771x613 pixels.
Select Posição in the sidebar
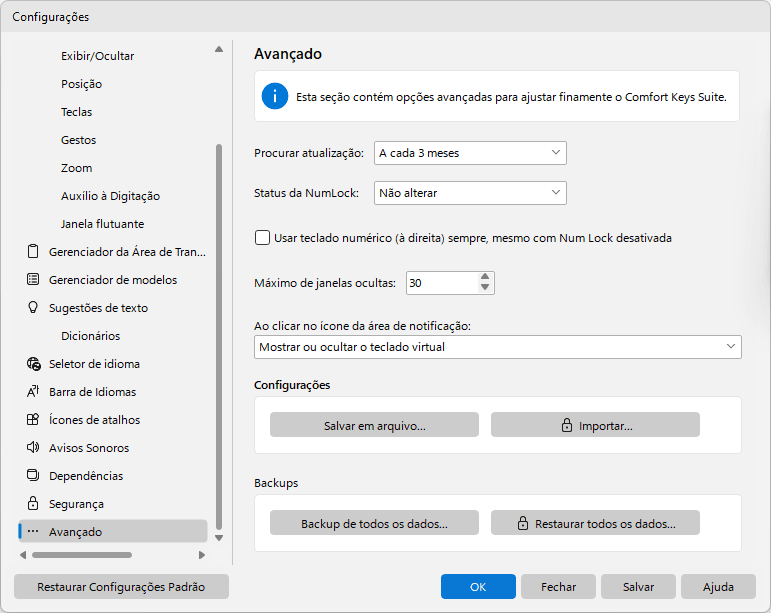[x=82, y=84]
